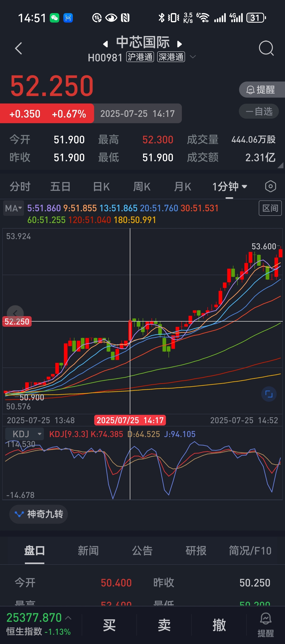Select the 盘口 tab
The image size is (285, 644).
click(34, 550)
